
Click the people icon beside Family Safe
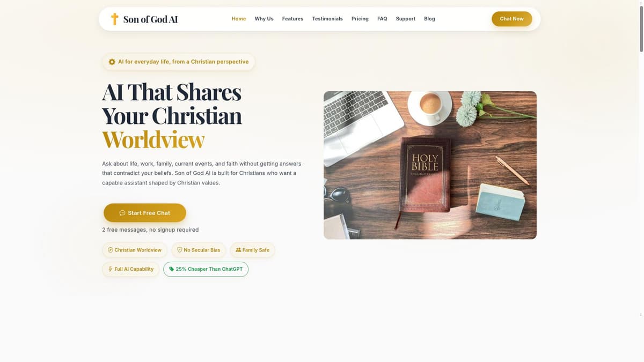point(238,250)
